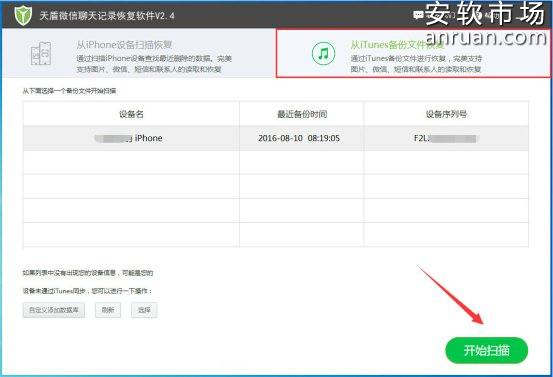The image size is (553, 377).
Task: Click the 最近备份时间 column header
Action: click(302, 114)
